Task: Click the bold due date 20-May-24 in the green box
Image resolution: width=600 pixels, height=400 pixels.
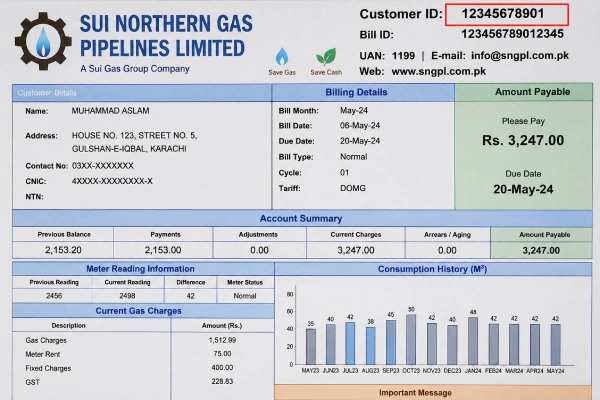Action: tap(523, 189)
